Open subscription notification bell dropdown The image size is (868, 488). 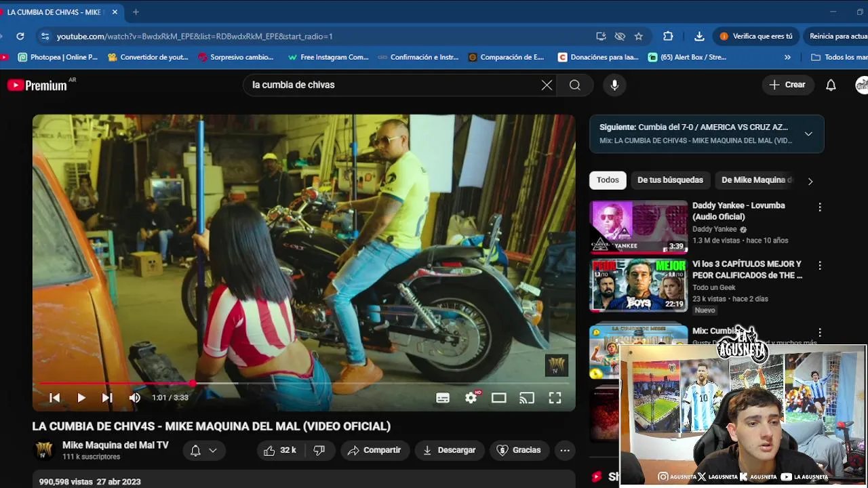(203, 450)
